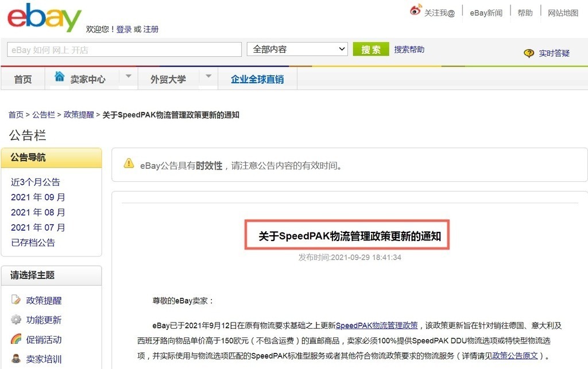Select the policy reminder notepad icon
588x369 pixels.
tap(16, 300)
